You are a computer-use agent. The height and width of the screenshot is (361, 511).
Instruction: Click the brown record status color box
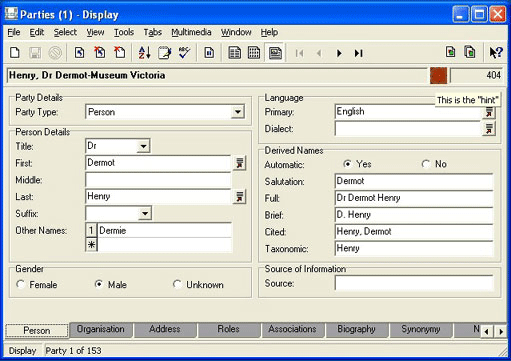click(438, 75)
